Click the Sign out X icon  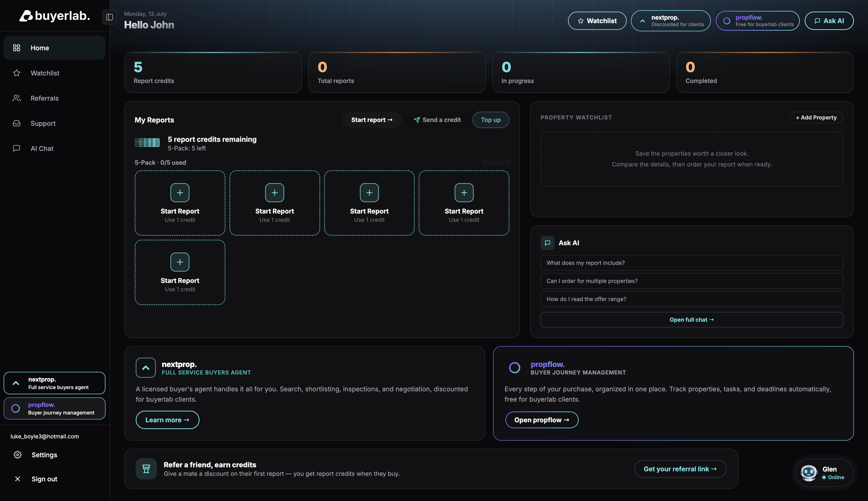18,479
